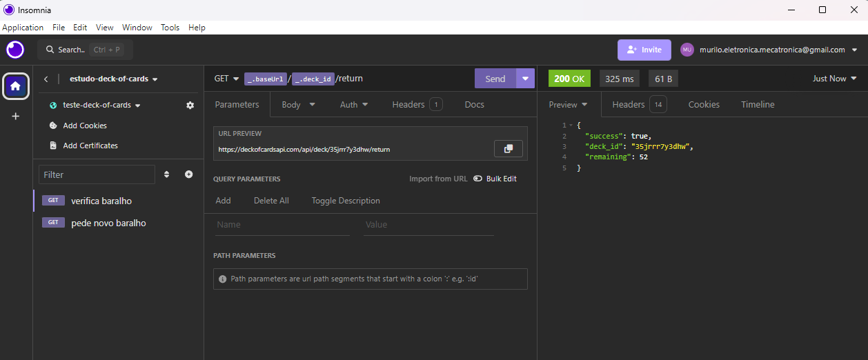Open the response Headers tab with 14
Viewport: 868px width, 360px height.
tap(639, 105)
